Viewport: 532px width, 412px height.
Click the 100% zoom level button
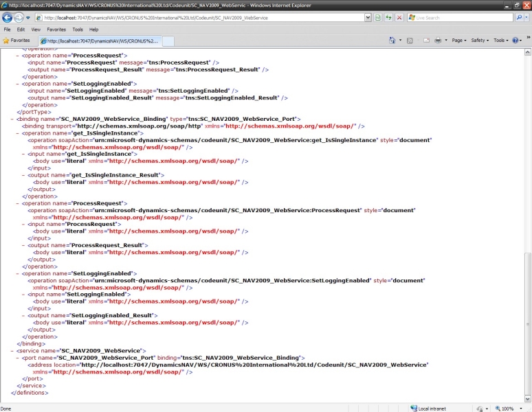tap(505, 409)
